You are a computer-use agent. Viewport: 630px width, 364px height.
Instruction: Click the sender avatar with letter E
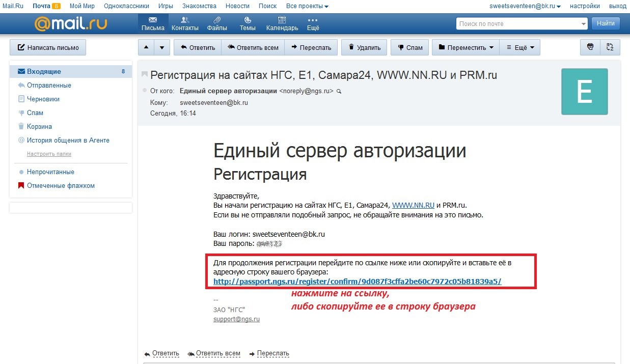(584, 92)
